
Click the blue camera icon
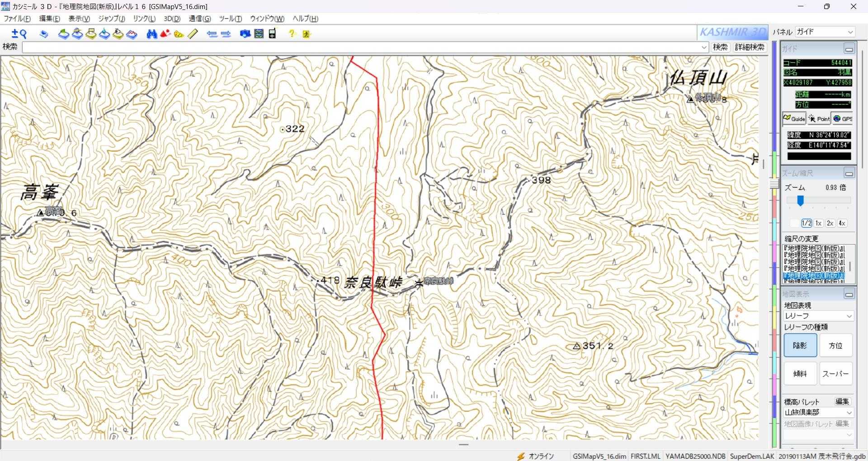click(245, 34)
